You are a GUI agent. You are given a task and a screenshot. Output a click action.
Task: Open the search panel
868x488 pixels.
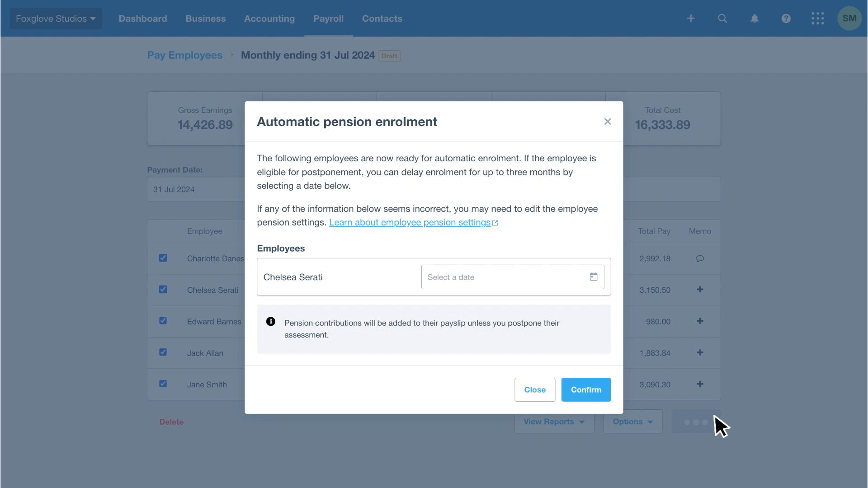(722, 18)
